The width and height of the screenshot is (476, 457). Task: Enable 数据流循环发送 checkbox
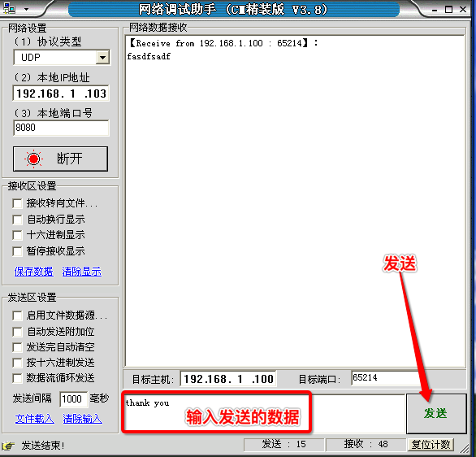[17, 378]
